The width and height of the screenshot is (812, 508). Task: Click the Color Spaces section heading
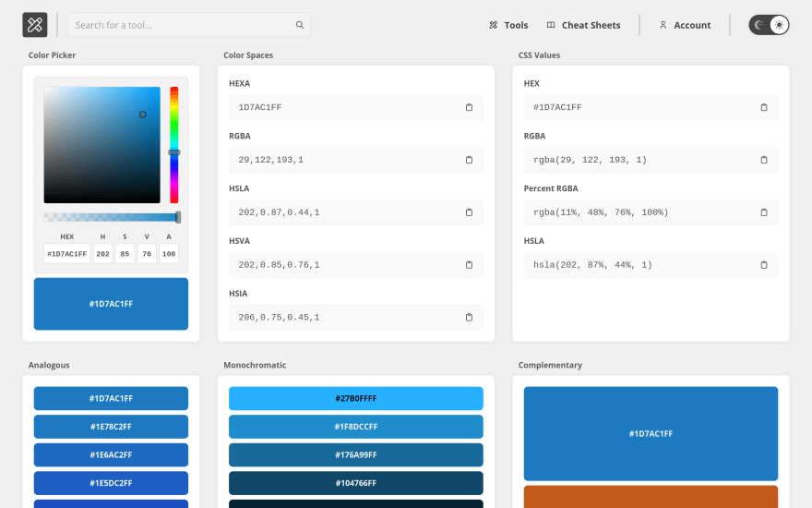click(x=248, y=54)
